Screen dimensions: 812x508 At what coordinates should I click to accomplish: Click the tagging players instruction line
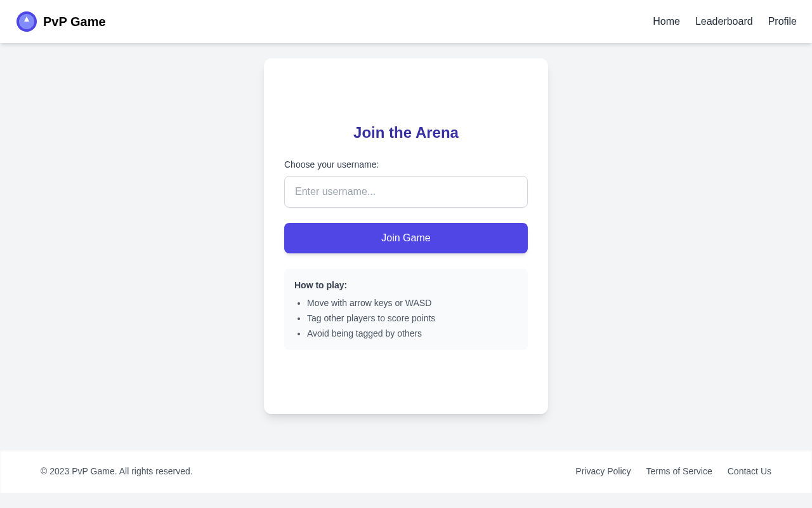371,318
